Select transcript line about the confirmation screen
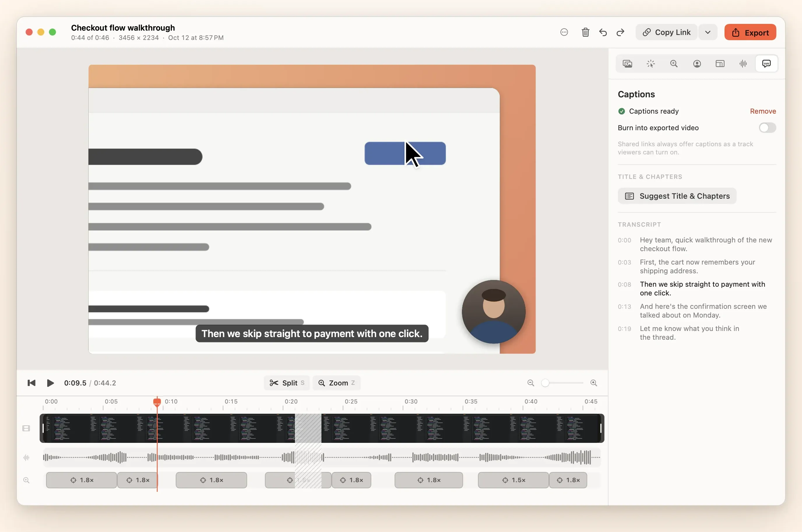Screen dimensions: 802x532 tap(697, 311)
